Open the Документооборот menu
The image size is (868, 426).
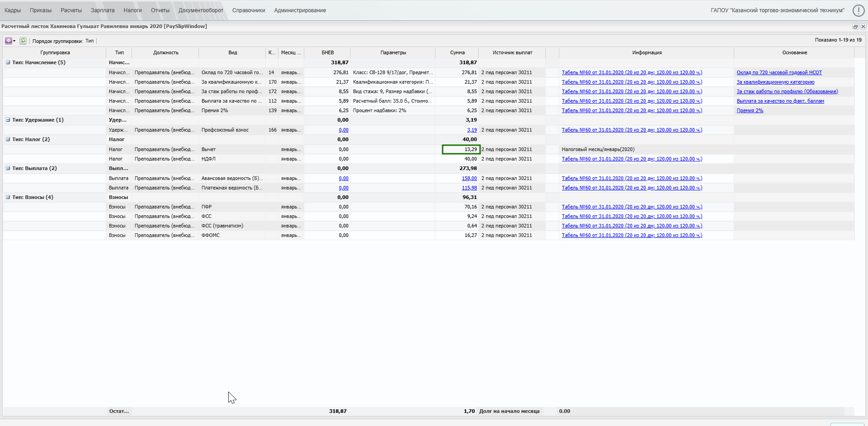[x=201, y=10]
